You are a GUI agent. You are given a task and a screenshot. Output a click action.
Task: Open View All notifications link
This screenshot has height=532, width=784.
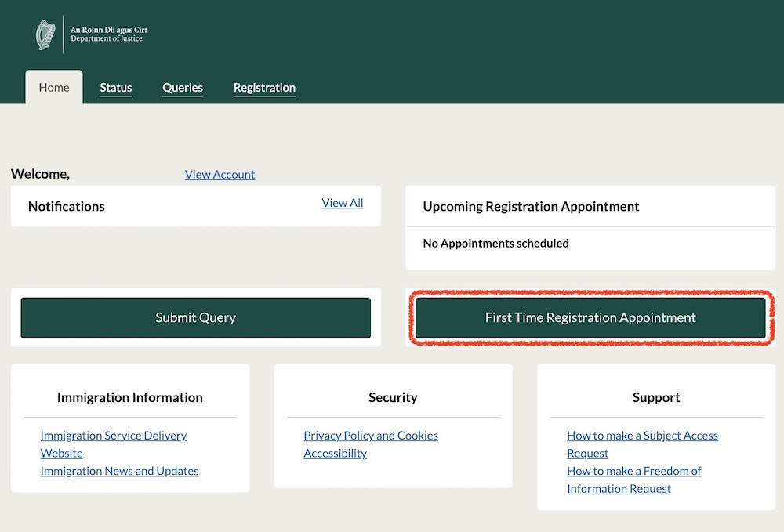[343, 203]
